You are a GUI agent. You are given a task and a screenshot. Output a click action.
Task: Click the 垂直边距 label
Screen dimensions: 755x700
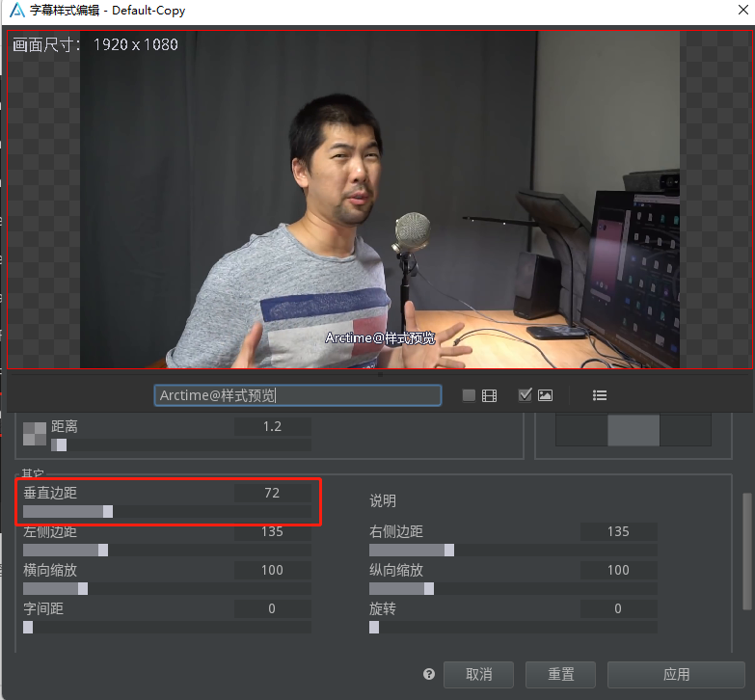point(50,493)
